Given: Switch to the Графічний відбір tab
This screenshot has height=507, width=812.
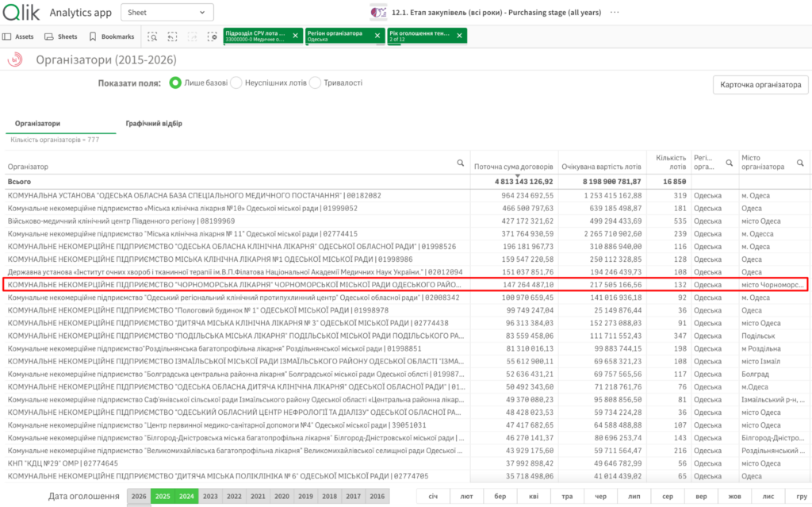Looking at the screenshot, I should (154, 124).
